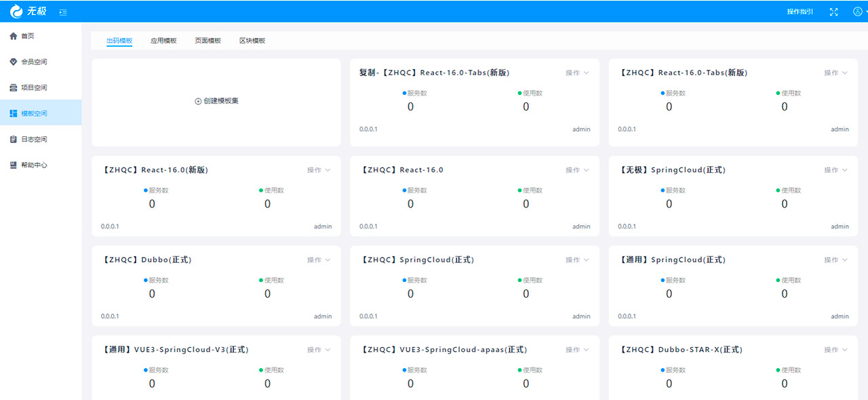Click admin on 【通用】SpringCloud(正式) card
Screen dimensions: 868x400
pos(840,316)
